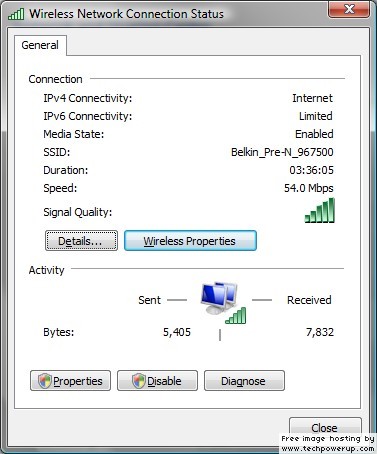Open adapter Properties

(x=70, y=381)
